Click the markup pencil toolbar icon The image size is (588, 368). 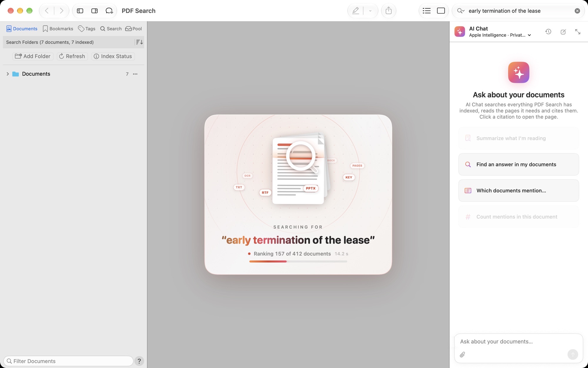[356, 11]
